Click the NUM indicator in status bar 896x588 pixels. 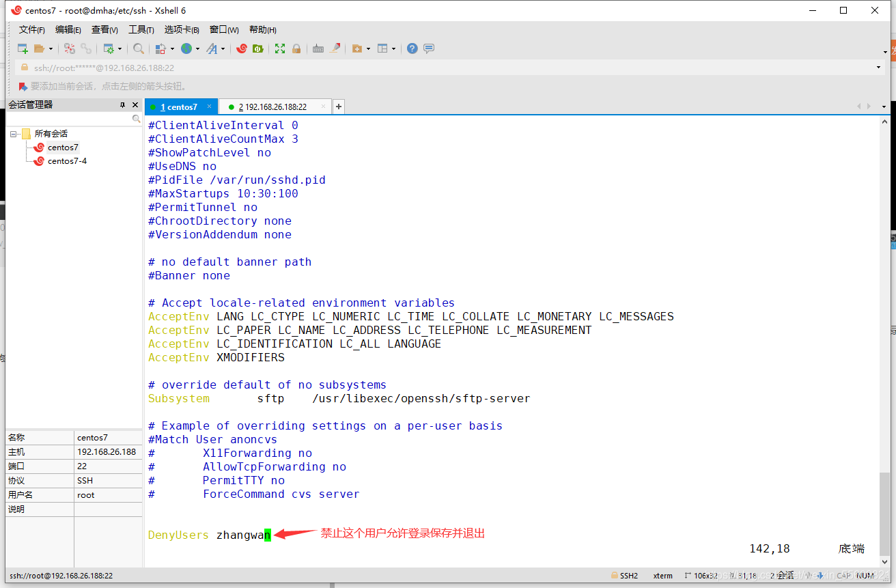(x=865, y=576)
